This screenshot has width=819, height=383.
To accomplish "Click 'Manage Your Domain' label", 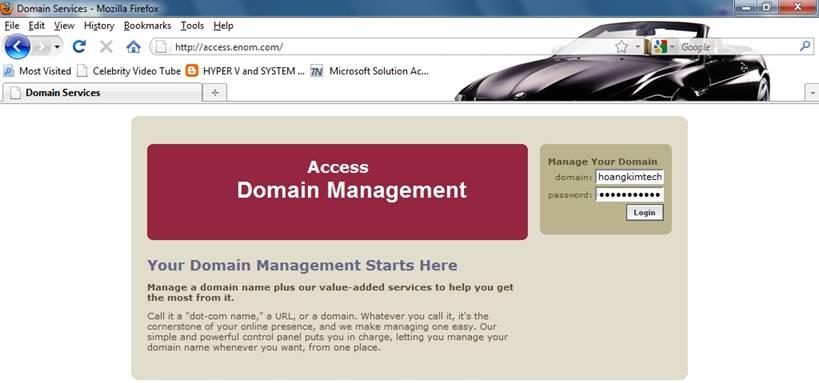I will pos(602,162).
